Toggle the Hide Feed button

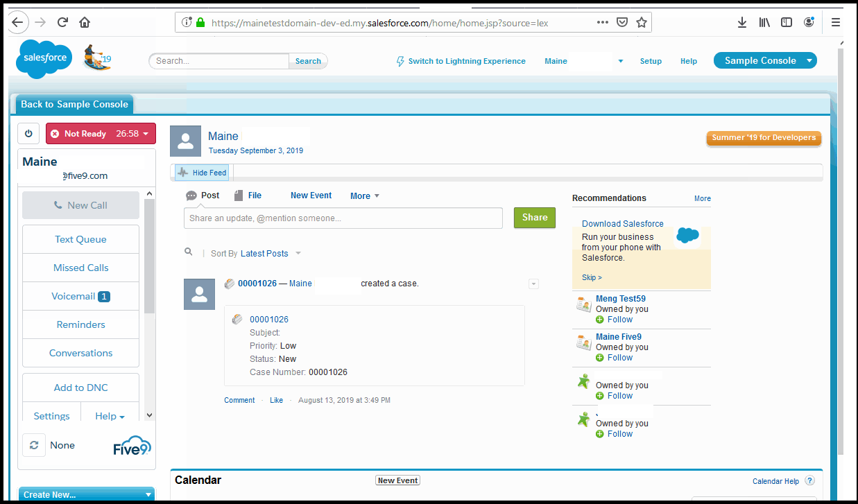coord(201,173)
